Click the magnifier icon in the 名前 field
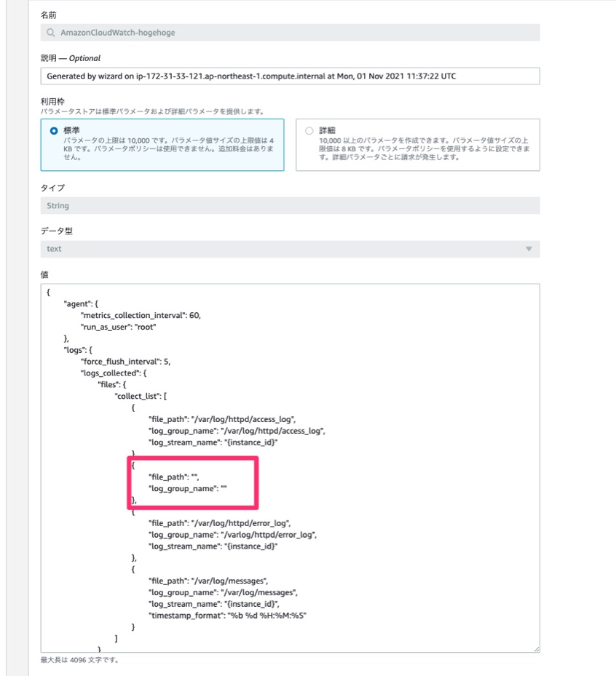This screenshot has width=616, height=676. (50, 33)
